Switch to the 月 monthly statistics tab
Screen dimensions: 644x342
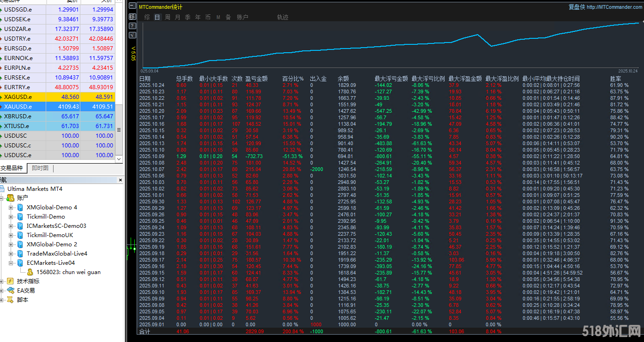tap(178, 17)
